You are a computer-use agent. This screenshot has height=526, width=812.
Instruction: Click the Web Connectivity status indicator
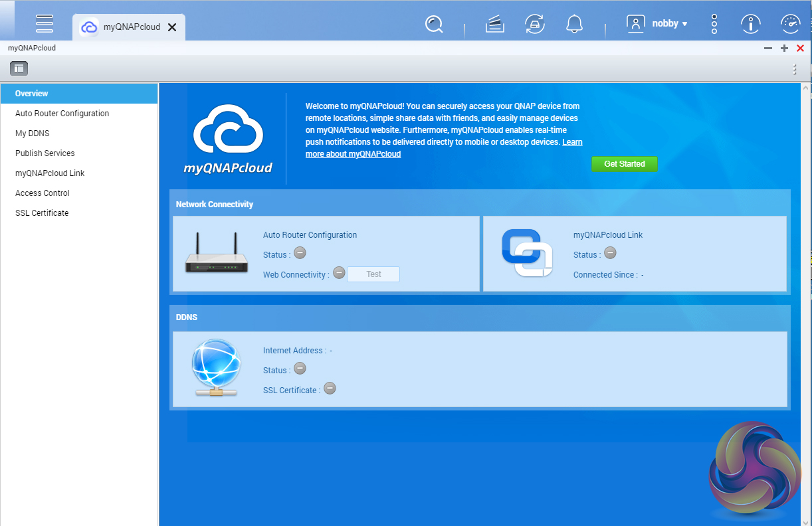pos(339,273)
